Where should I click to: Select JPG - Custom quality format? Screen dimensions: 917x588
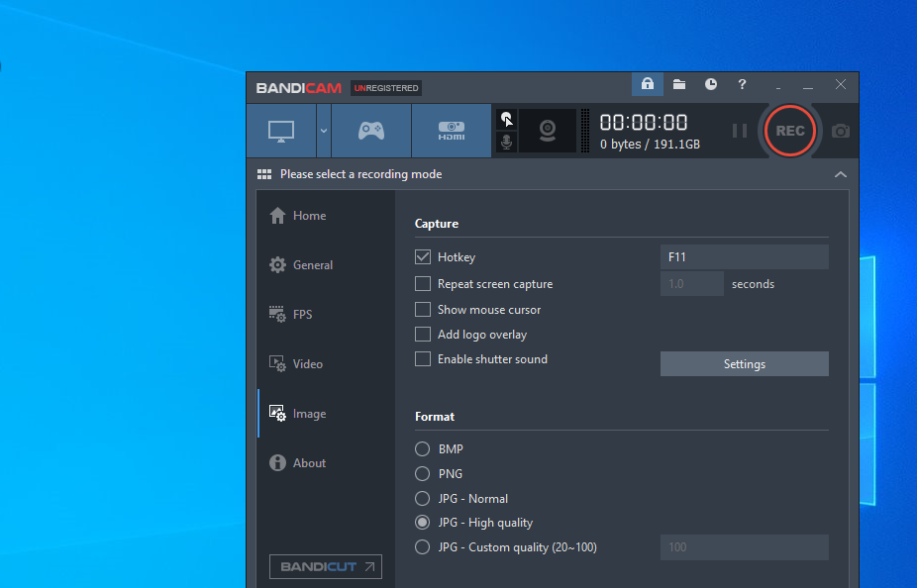[x=422, y=547]
